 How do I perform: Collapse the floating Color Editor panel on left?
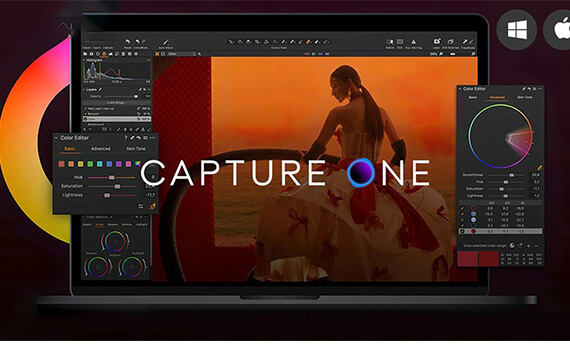tap(56, 138)
